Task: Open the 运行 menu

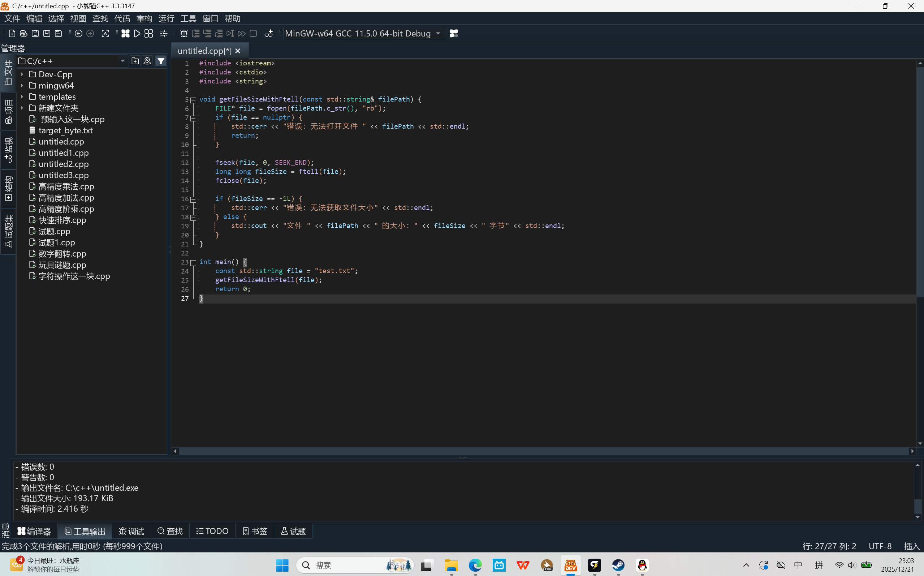Action: pos(166,18)
